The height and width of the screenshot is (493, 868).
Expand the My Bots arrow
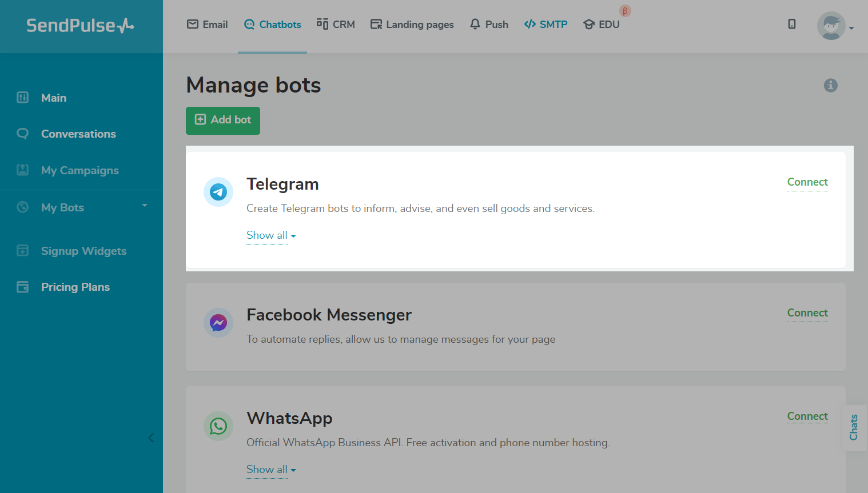[145, 206]
